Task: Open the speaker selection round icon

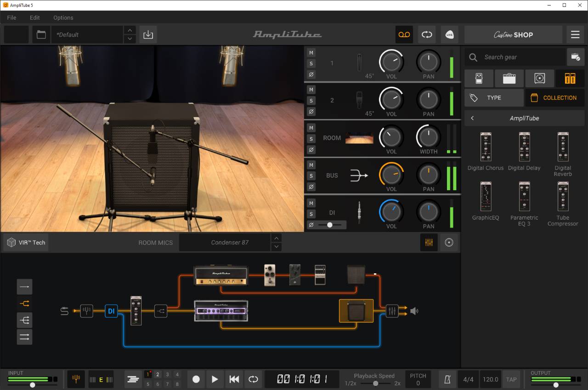Action: (x=449, y=243)
